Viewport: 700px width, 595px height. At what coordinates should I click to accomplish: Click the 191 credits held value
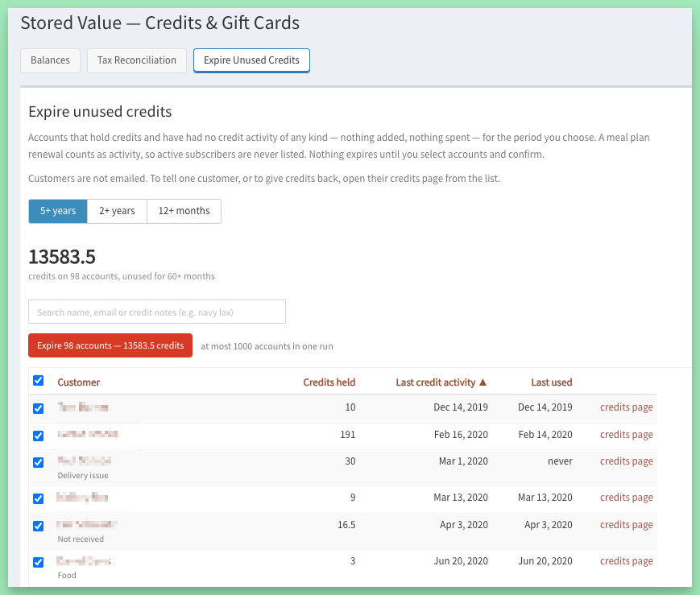[x=348, y=434]
